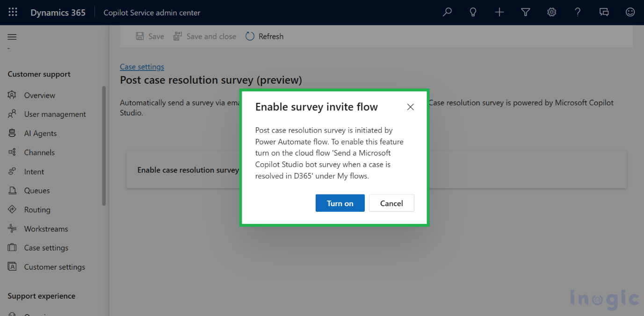644x316 pixels.
Task: Click the plus quick create icon
Action: (499, 13)
